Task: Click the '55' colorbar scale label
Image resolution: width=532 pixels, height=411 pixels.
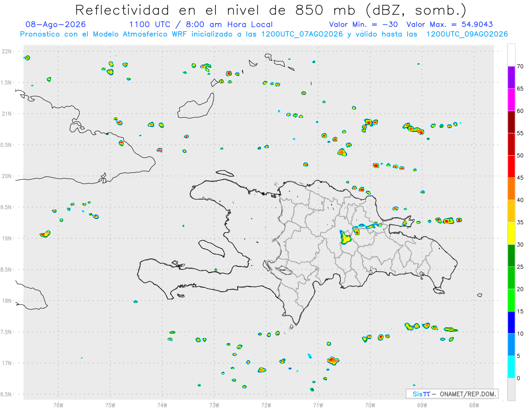Action: tap(520, 133)
